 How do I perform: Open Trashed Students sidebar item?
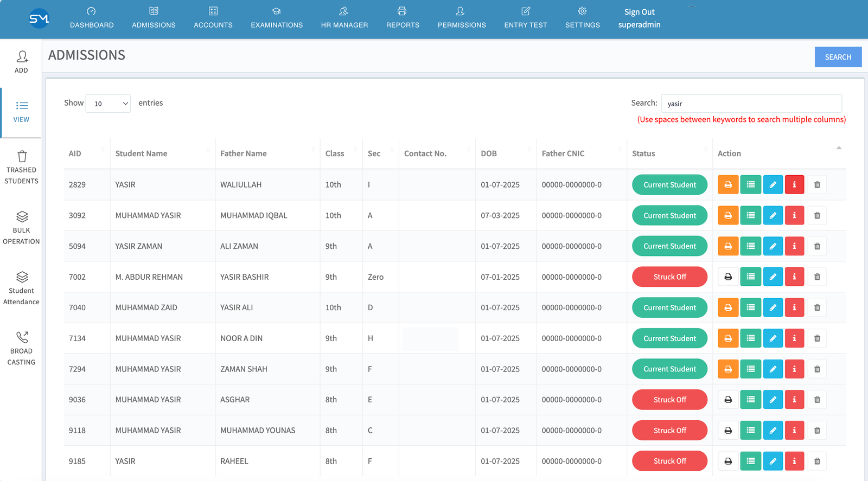pos(21,168)
